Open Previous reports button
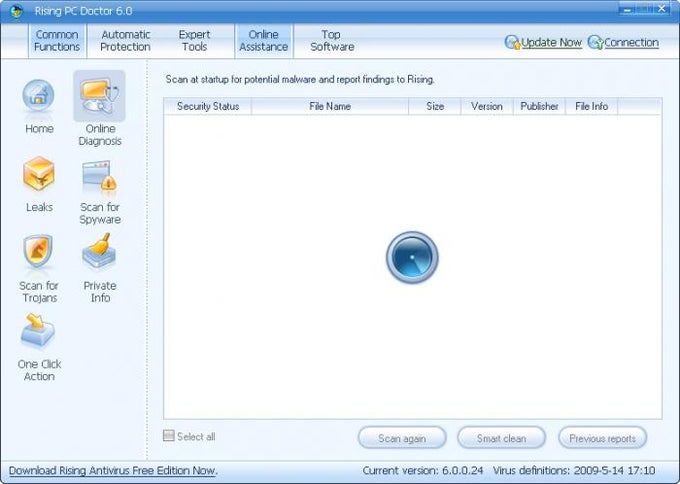 602,438
